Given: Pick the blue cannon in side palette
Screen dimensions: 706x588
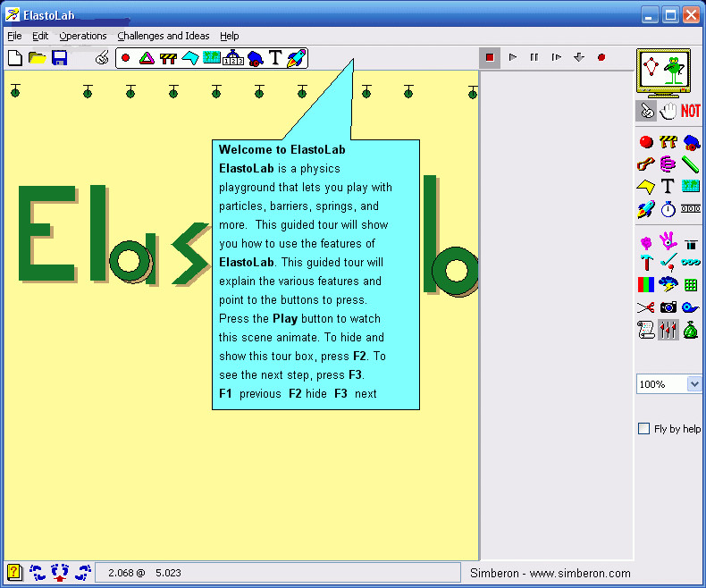Looking at the screenshot, I should click(691, 143).
